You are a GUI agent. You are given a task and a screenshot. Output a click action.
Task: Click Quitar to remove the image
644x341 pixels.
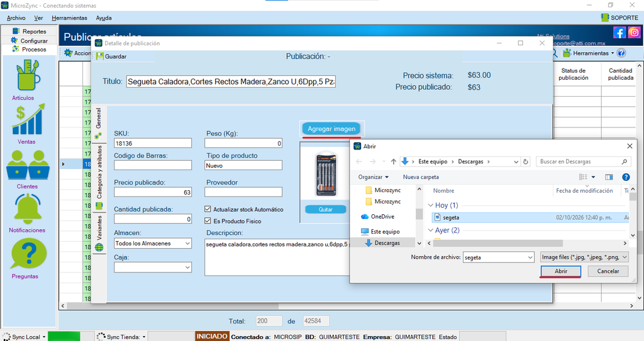coord(326,209)
